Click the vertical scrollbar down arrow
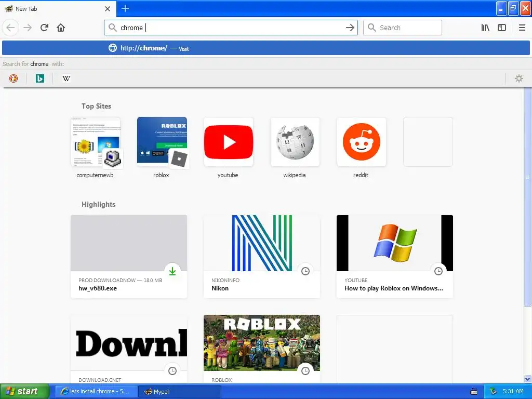The width and height of the screenshot is (532, 399). [528, 379]
